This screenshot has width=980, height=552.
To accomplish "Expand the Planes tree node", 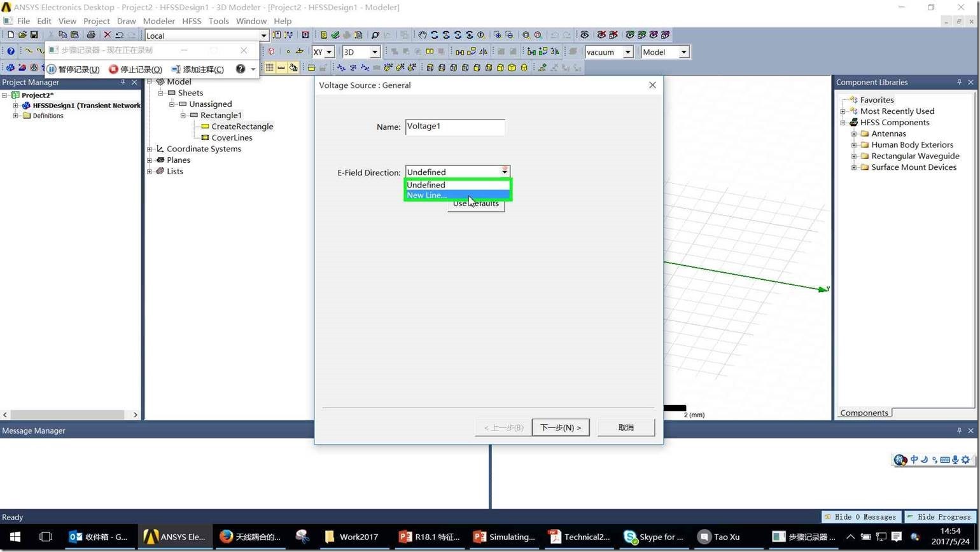I will coord(150,160).
